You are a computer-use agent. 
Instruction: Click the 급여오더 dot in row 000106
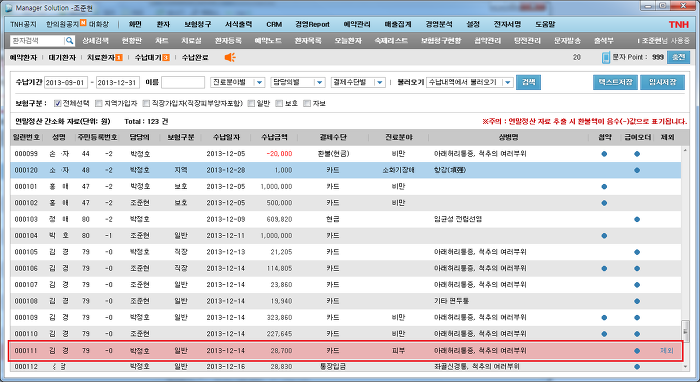pyautogui.click(x=637, y=268)
